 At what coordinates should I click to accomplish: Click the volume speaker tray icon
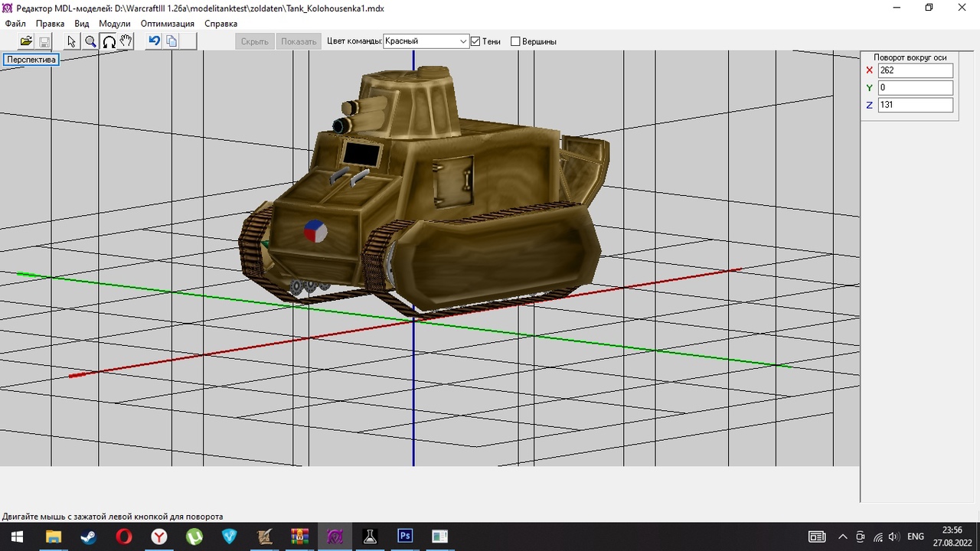893,536
